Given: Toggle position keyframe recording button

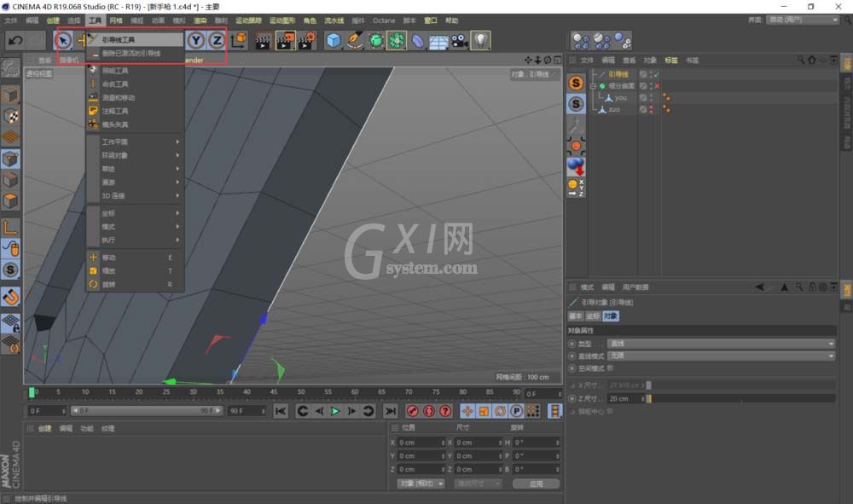Looking at the screenshot, I should pyautogui.click(x=467, y=411).
